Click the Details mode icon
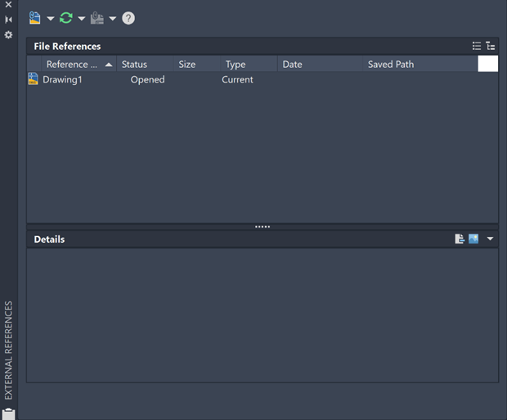Viewport: 507px width, 420px height. point(460,239)
